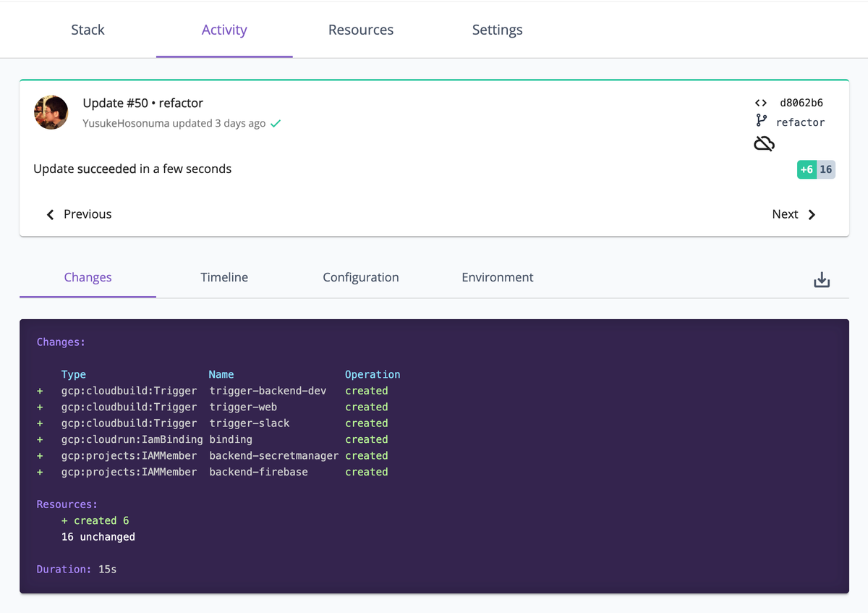
Task: Click 'created' status on trigger-web row
Action: click(x=367, y=407)
